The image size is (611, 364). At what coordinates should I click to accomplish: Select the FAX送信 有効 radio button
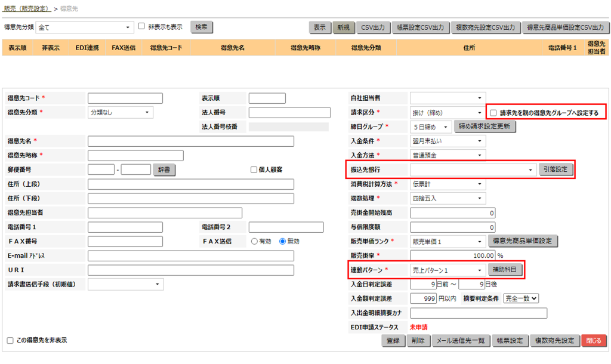click(254, 241)
